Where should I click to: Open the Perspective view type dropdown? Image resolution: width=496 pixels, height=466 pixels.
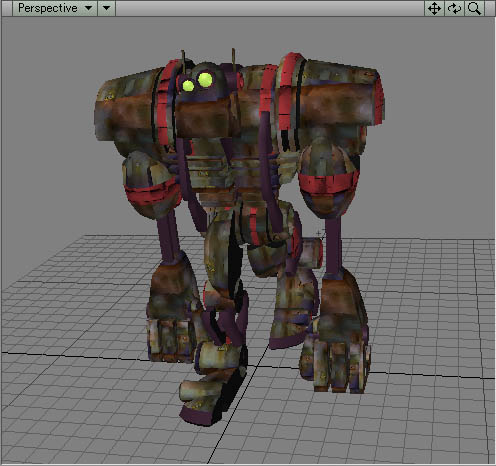(55, 8)
